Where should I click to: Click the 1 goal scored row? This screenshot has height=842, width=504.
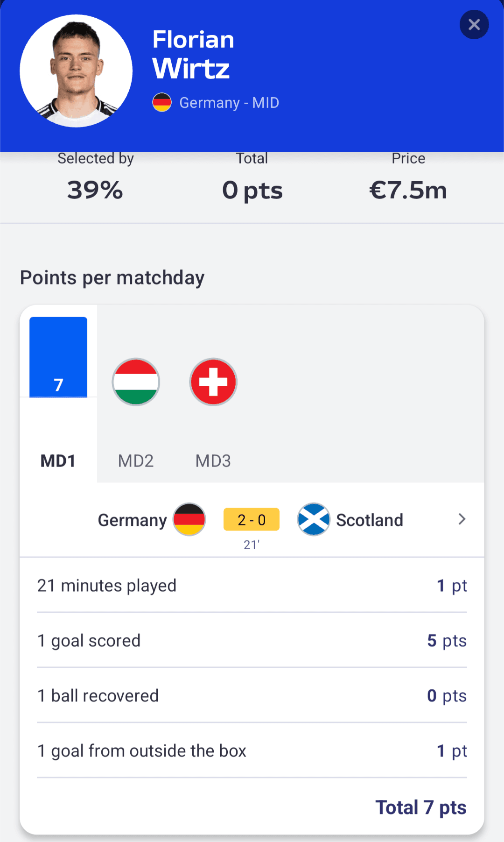252,641
